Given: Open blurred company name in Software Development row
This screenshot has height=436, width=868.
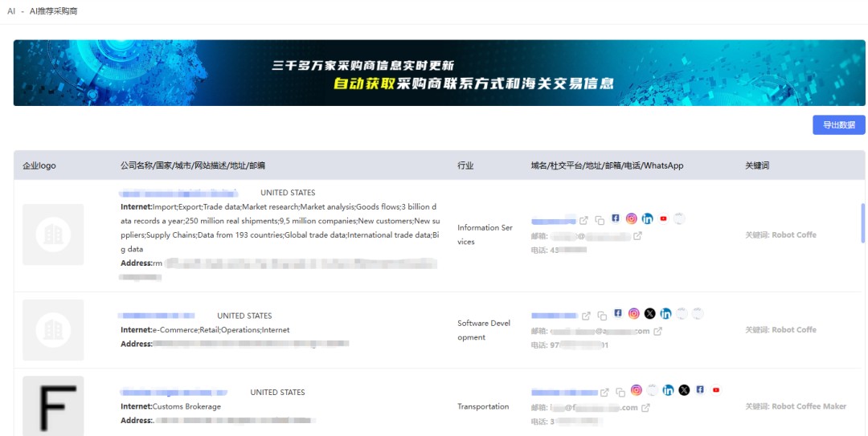Looking at the screenshot, I should [x=157, y=316].
